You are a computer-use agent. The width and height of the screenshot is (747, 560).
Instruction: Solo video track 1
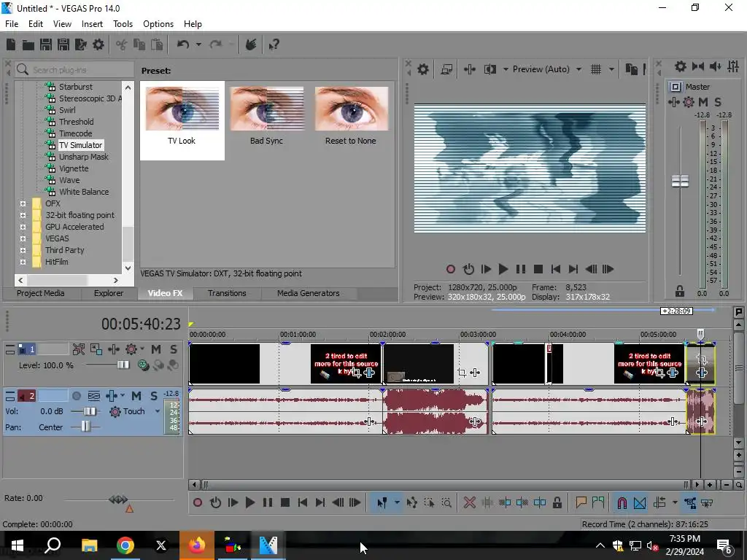174,349
